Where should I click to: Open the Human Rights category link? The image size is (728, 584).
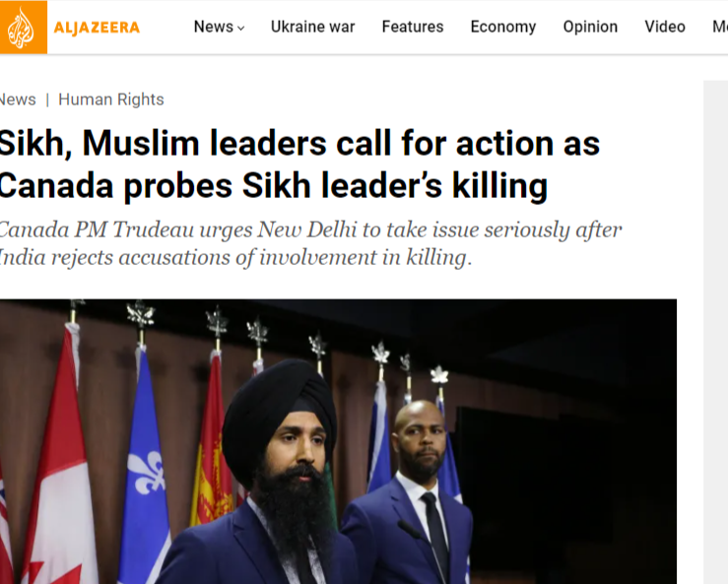click(x=111, y=99)
